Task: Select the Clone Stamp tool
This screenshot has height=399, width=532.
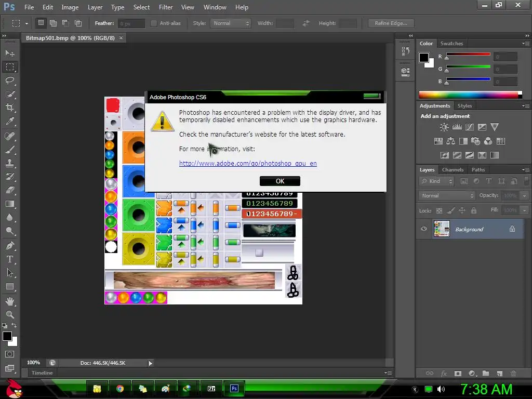Action: tap(10, 163)
